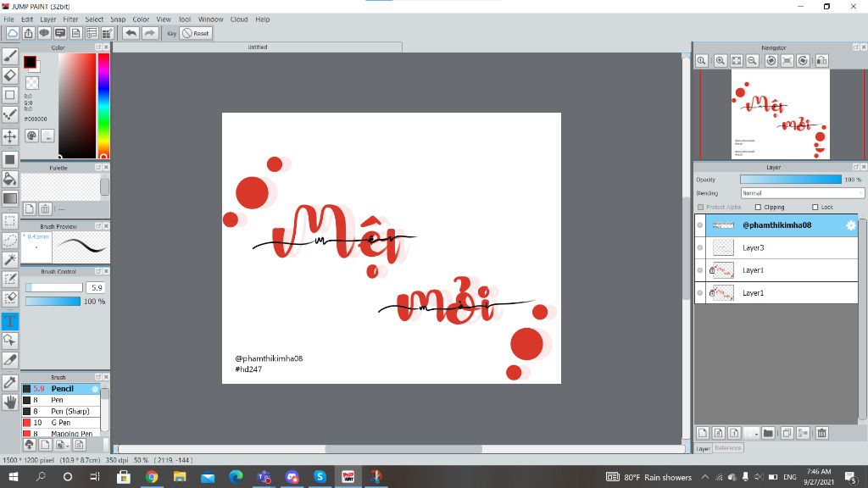Select the Brush tool in left toolbar
Screen dimensions: 868x488
tap(10, 55)
